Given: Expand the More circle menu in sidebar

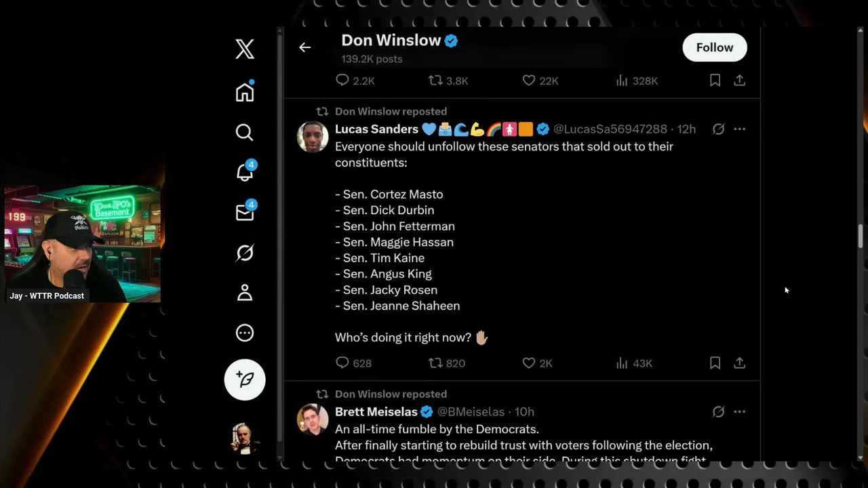Looking at the screenshot, I should tap(245, 333).
